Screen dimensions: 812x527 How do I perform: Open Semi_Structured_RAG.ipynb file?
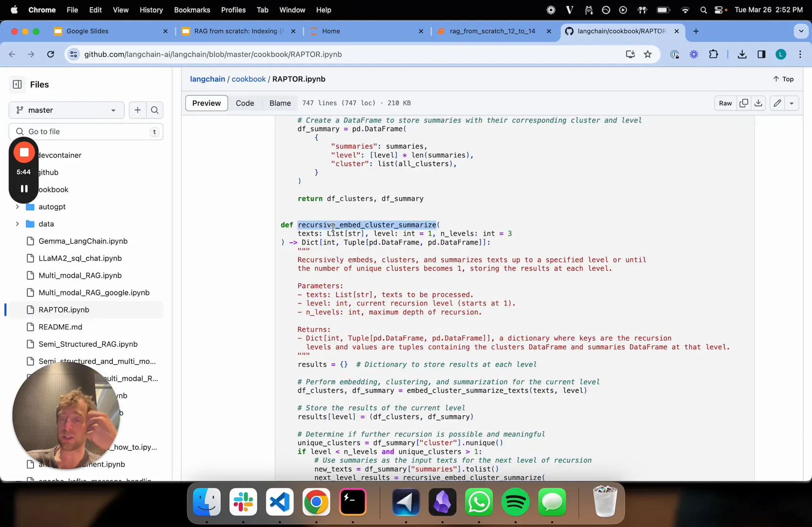click(x=88, y=344)
